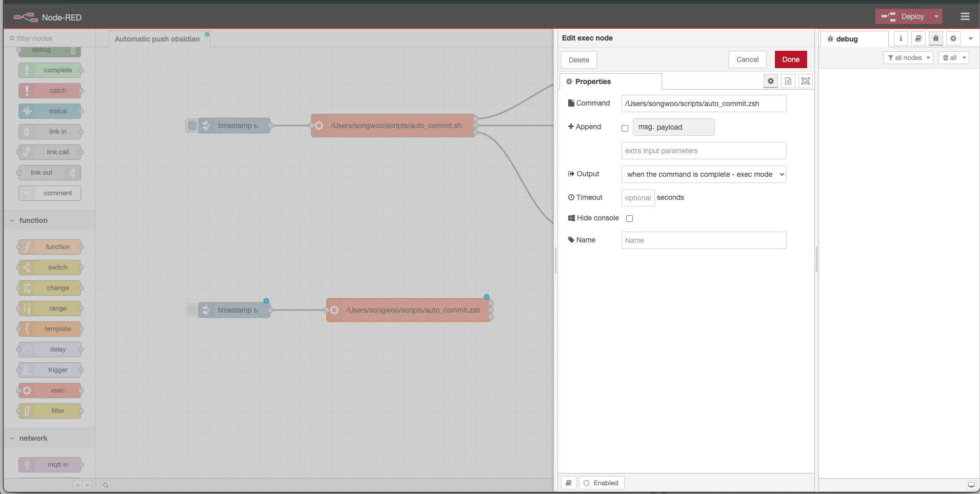This screenshot has width=980, height=494.
Task: Click the Done button
Action: coord(791,59)
